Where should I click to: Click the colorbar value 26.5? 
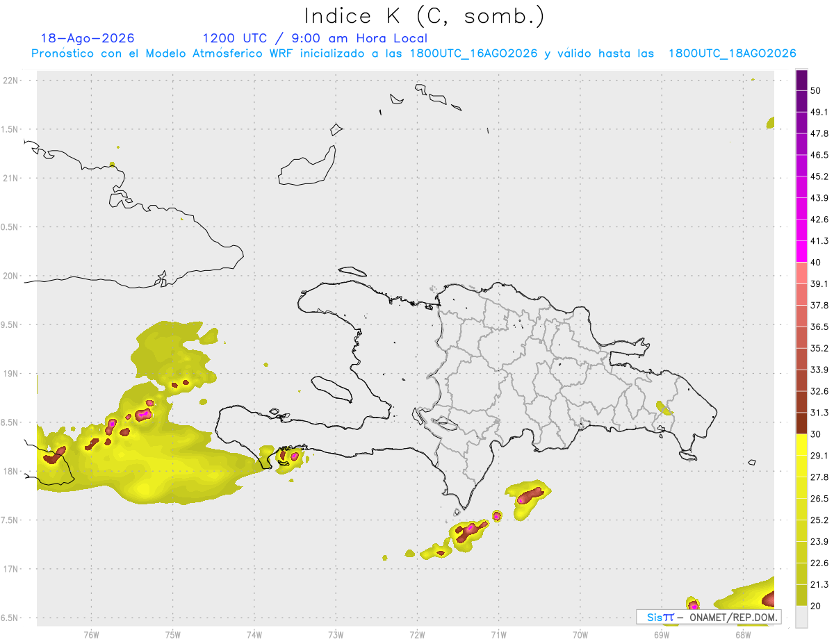pos(819,499)
